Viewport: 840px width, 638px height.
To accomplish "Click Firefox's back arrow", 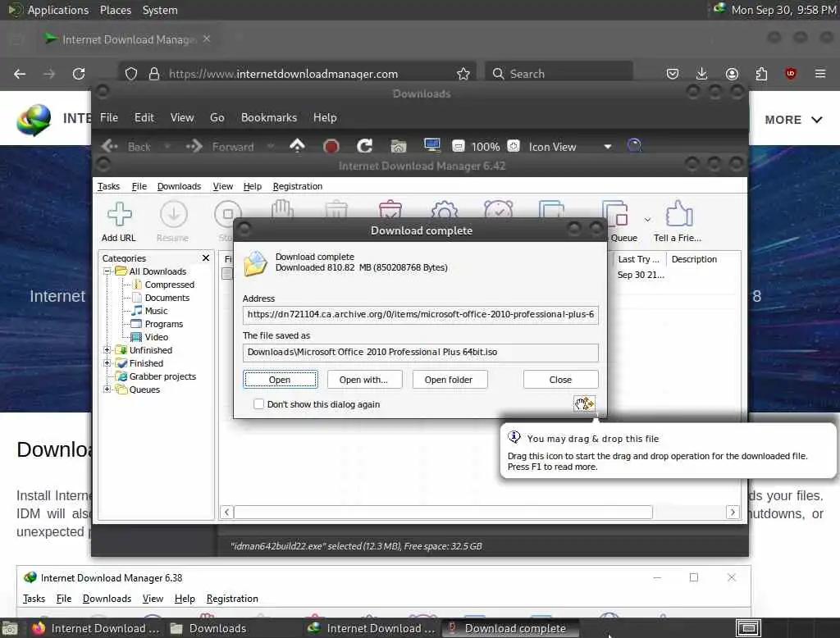I will 20,74.
